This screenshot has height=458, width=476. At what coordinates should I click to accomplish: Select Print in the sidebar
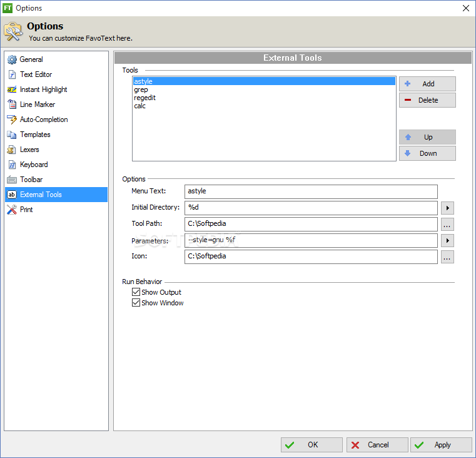pos(56,210)
